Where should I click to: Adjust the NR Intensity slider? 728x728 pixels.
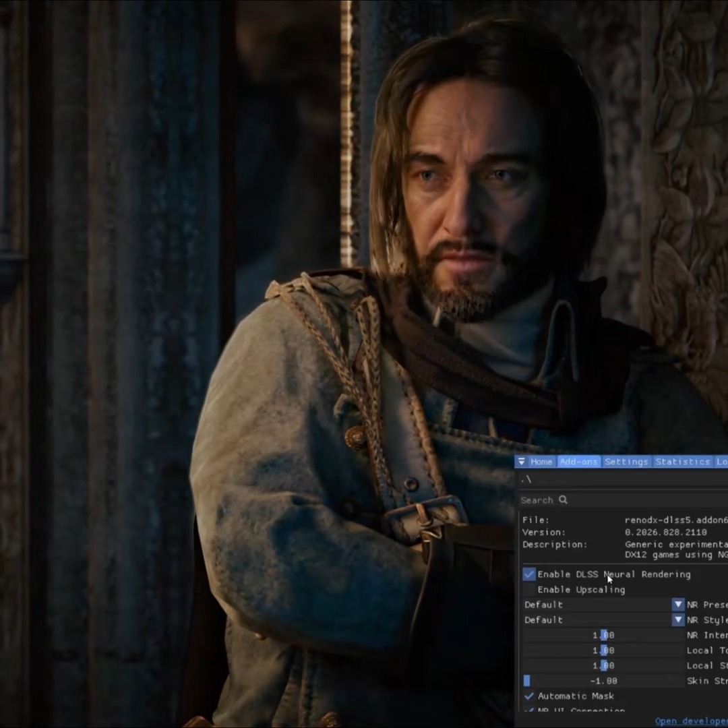tap(603, 635)
